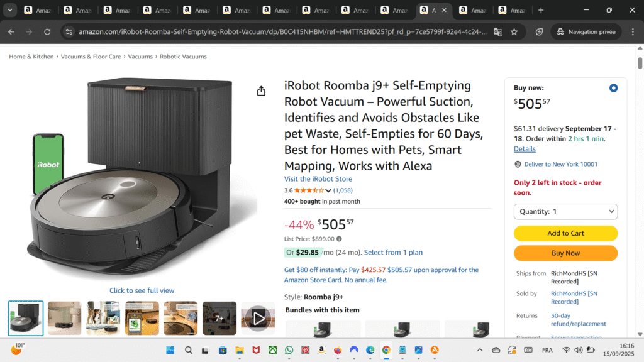Click the info icon beside the List Price
644x362 pixels.
tap(338, 239)
